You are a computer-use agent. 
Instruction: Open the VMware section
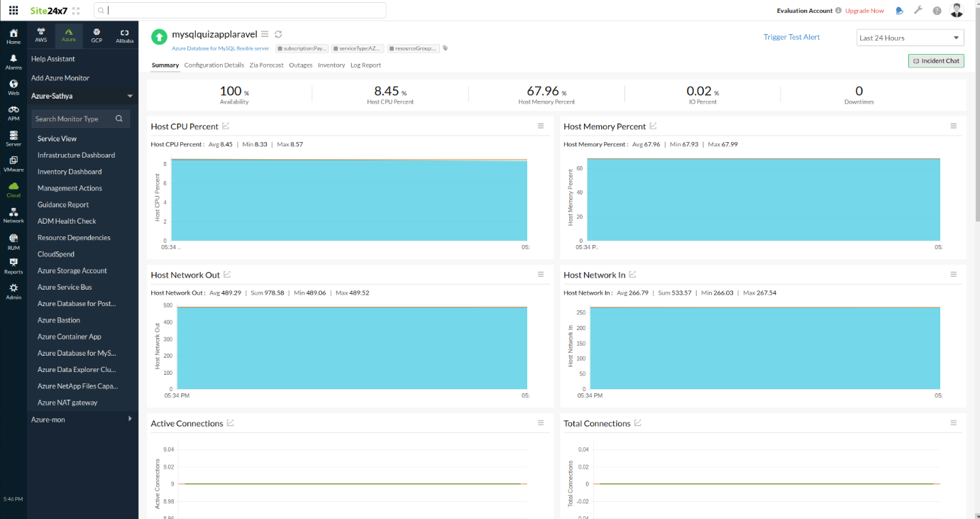pyautogui.click(x=13, y=165)
